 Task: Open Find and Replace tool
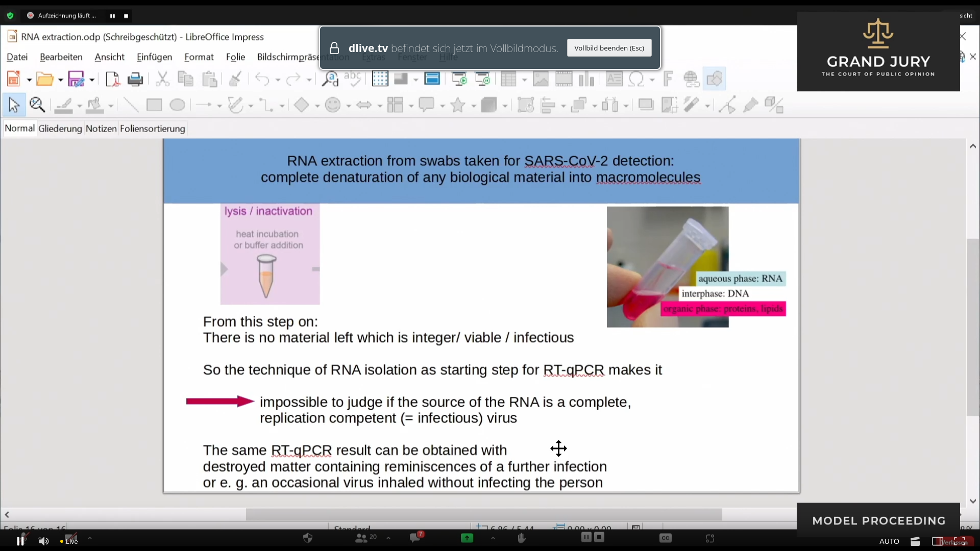330,79
